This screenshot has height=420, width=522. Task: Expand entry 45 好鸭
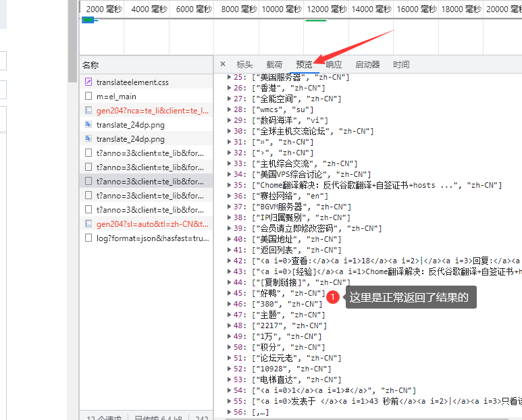coord(229,293)
